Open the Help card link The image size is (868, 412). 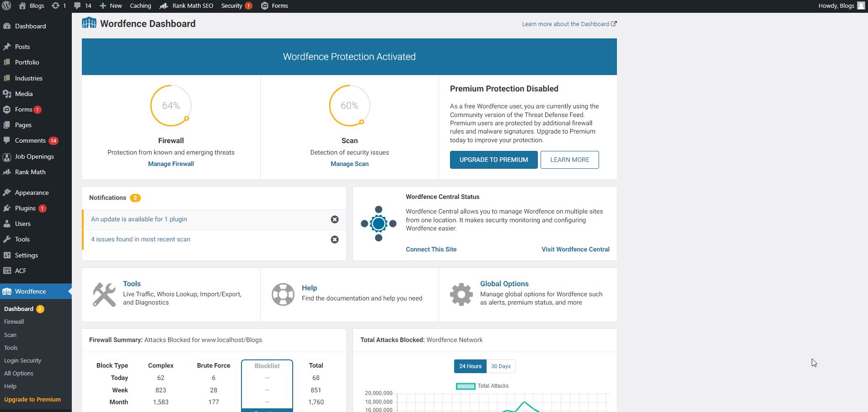tap(309, 288)
